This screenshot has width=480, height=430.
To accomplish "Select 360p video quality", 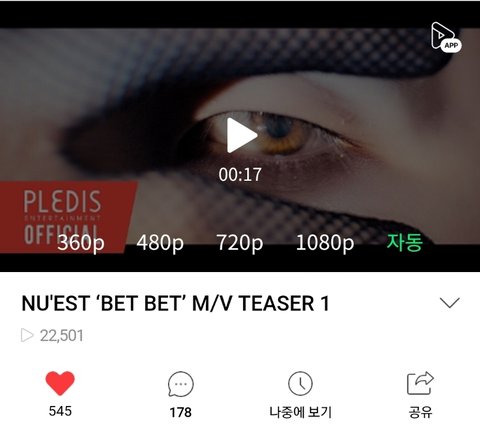I will pos(81,243).
